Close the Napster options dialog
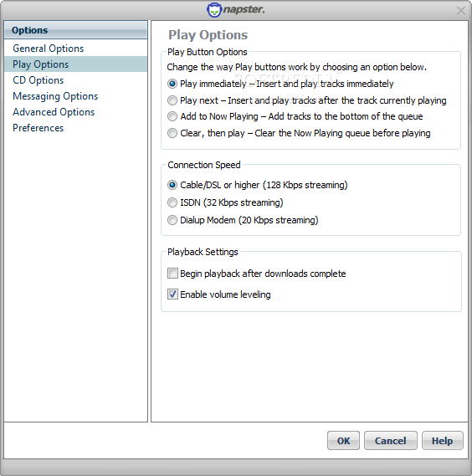The image size is (472, 476). click(x=461, y=11)
